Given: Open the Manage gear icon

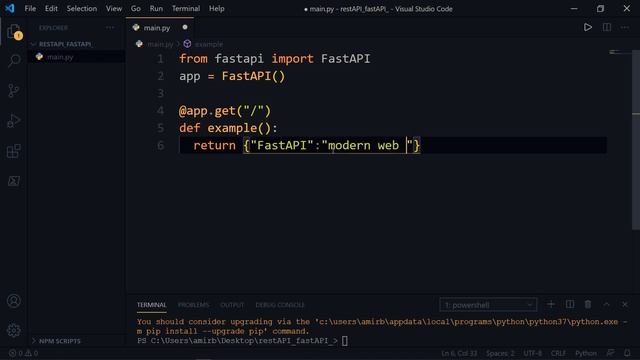Looking at the screenshot, I should (14, 330).
